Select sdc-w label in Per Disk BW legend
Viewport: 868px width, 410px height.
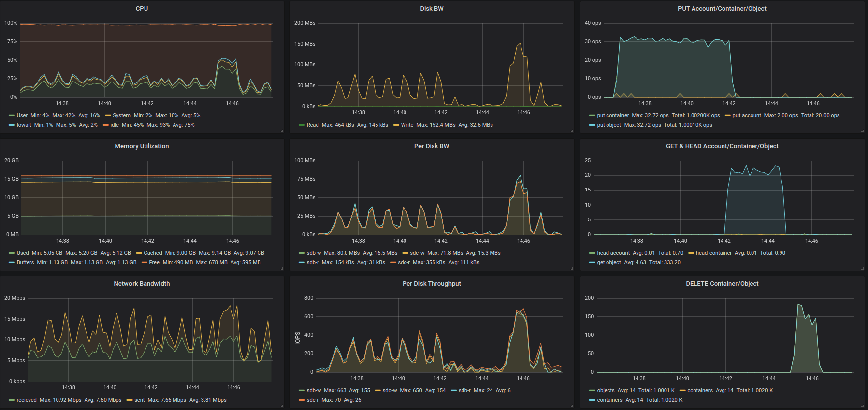click(x=417, y=253)
